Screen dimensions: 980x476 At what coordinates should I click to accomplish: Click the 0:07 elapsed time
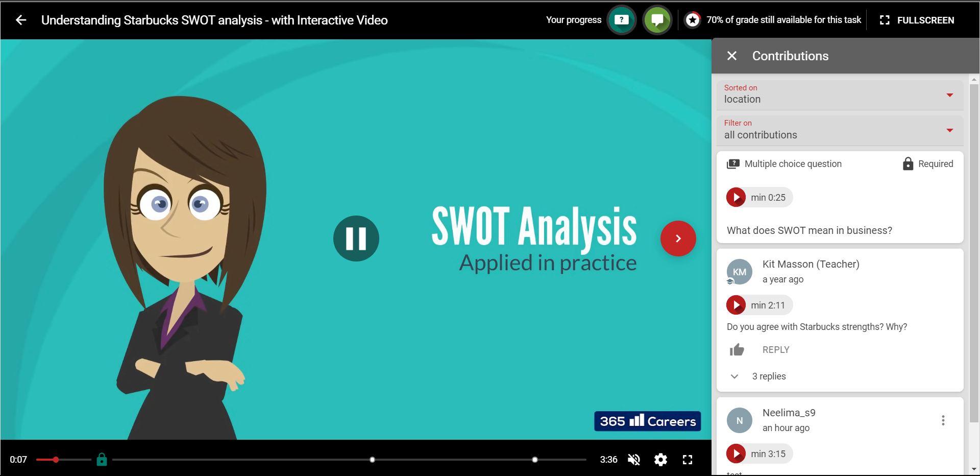[18, 460]
